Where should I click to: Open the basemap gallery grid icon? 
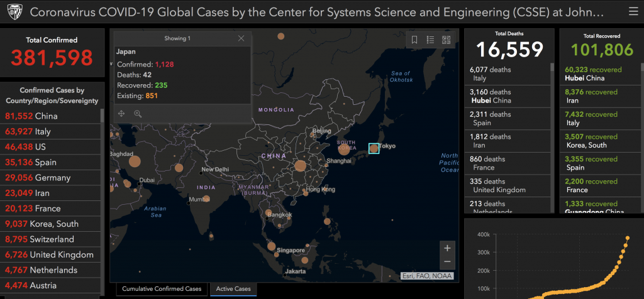point(446,40)
